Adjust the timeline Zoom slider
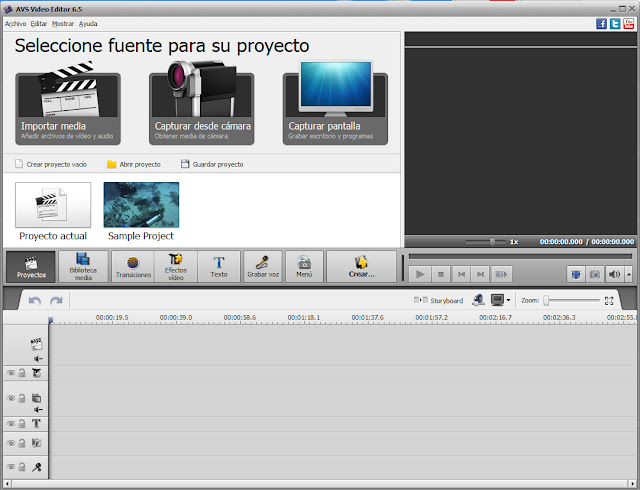 click(547, 300)
